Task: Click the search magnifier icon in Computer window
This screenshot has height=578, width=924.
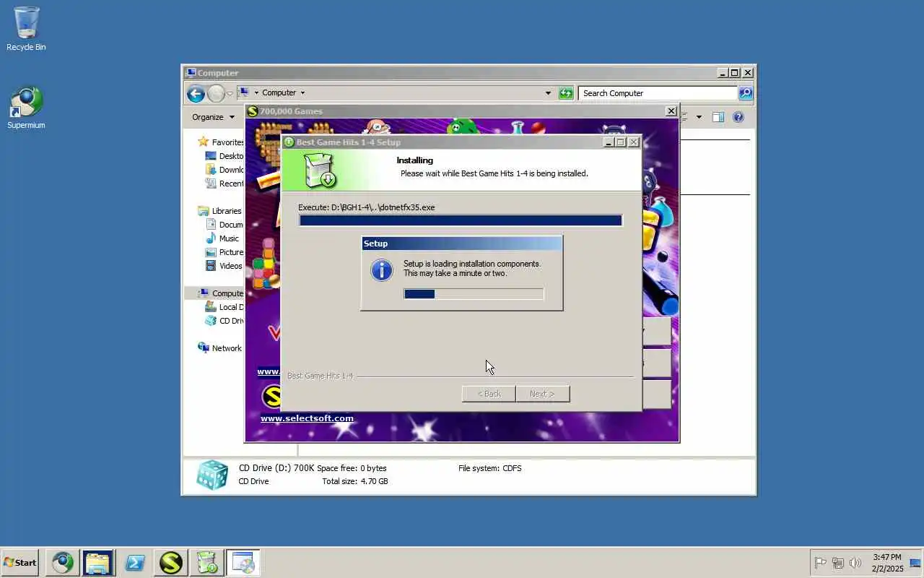Action: (x=746, y=93)
